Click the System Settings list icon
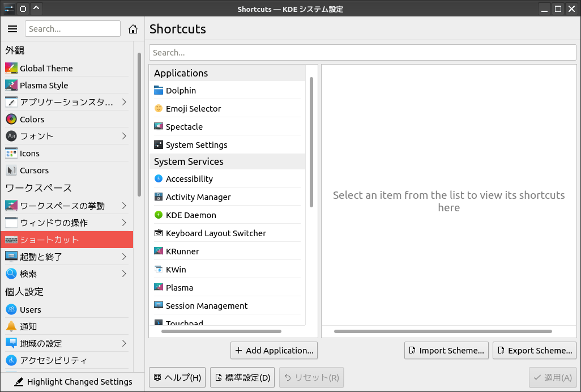Image resolution: width=581 pixels, height=392 pixels. click(159, 145)
